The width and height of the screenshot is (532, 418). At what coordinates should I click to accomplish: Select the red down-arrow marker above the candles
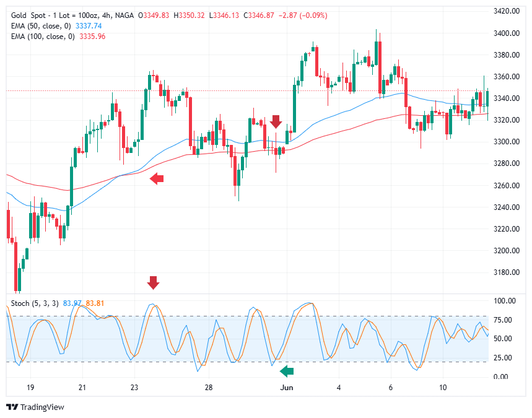275,120
